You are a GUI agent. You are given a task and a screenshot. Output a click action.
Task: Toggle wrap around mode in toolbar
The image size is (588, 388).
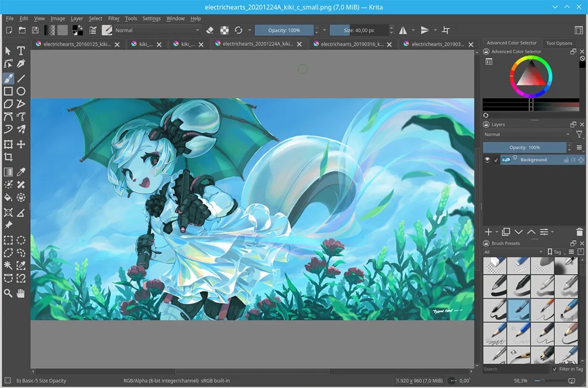446,30
